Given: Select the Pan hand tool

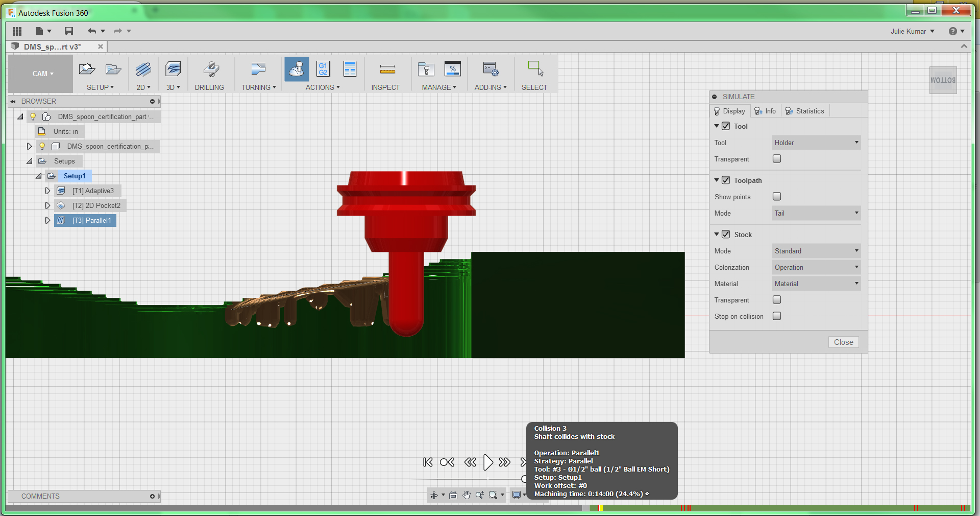Looking at the screenshot, I should [x=467, y=495].
